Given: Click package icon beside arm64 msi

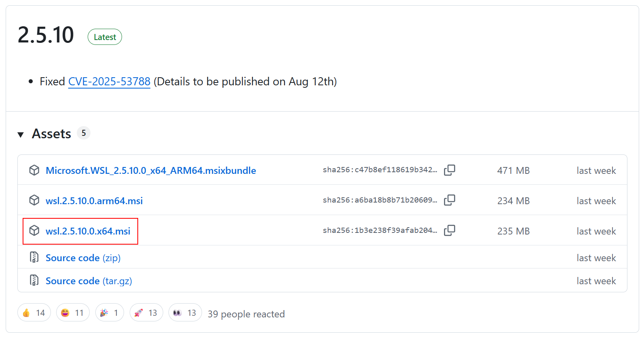Looking at the screenshot, I should coord(34,200).
